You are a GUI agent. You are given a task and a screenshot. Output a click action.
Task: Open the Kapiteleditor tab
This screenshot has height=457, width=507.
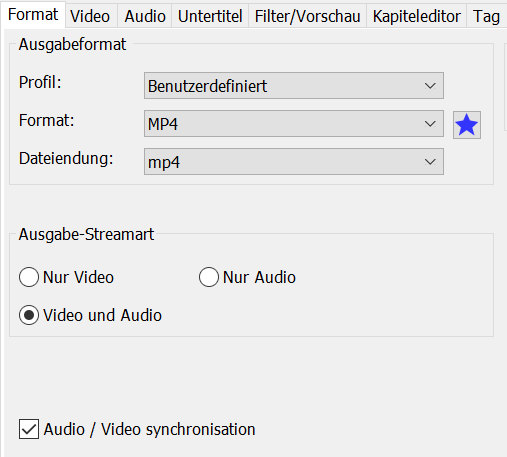pos(416,16)
